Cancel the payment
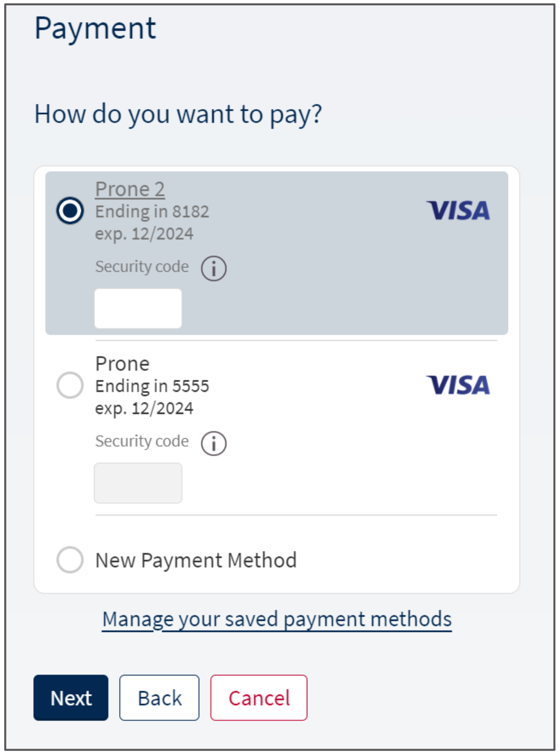Screen dimensions: 560x754 click(259, 698)
